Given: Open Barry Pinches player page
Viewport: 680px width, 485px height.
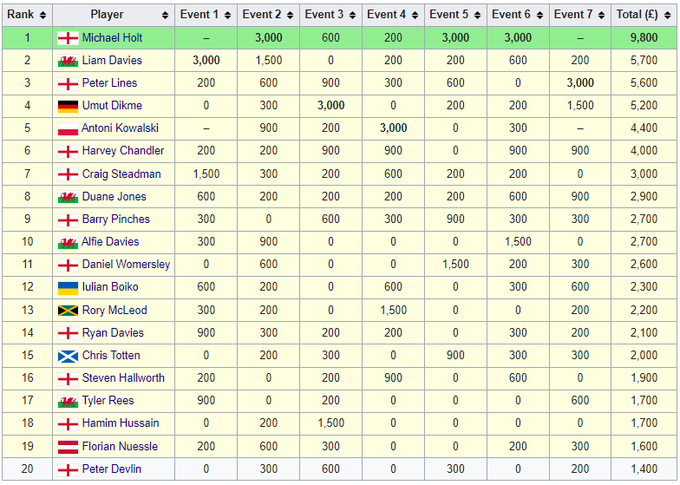Looking at the screenshot, I should click(116, 220).
